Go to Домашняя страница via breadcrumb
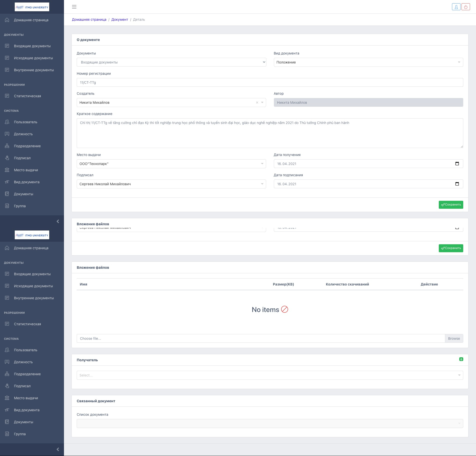This screenshot has height=456, width=476. coord(89,19)
